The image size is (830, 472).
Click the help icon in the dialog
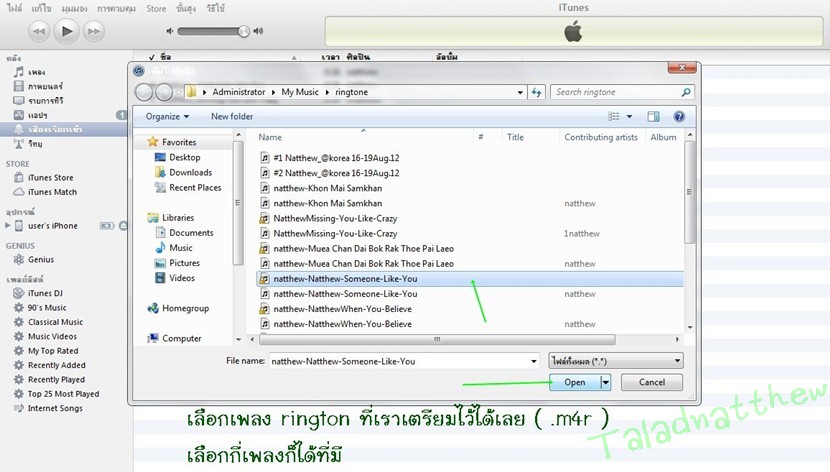pos(679,116)
